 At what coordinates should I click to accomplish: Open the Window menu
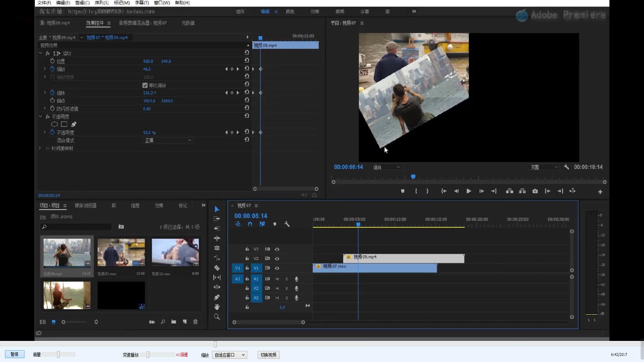point(162,3)
